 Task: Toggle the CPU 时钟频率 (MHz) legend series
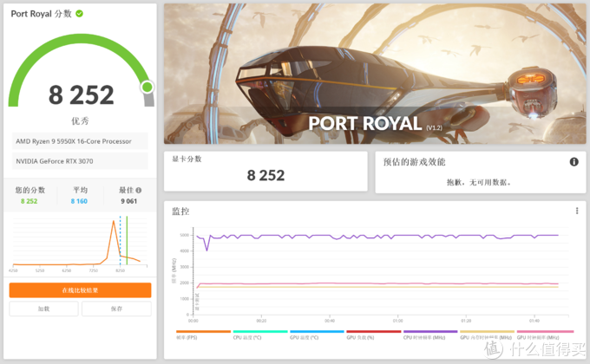click(x=430, y=335)
